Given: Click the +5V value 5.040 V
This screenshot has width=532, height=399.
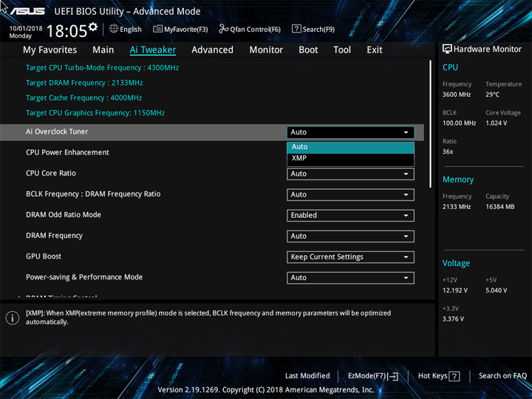Looking at the screenshot, I should pyautogui.click(x=496, y=290).
